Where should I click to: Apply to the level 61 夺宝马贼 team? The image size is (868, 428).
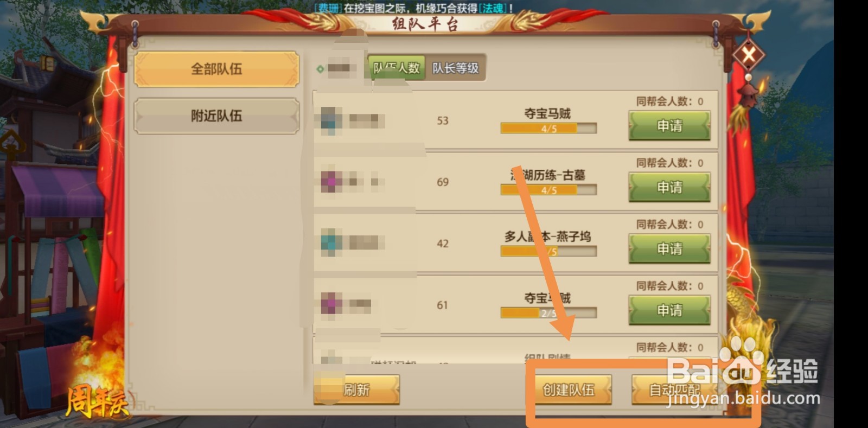[x=669, y=310]
